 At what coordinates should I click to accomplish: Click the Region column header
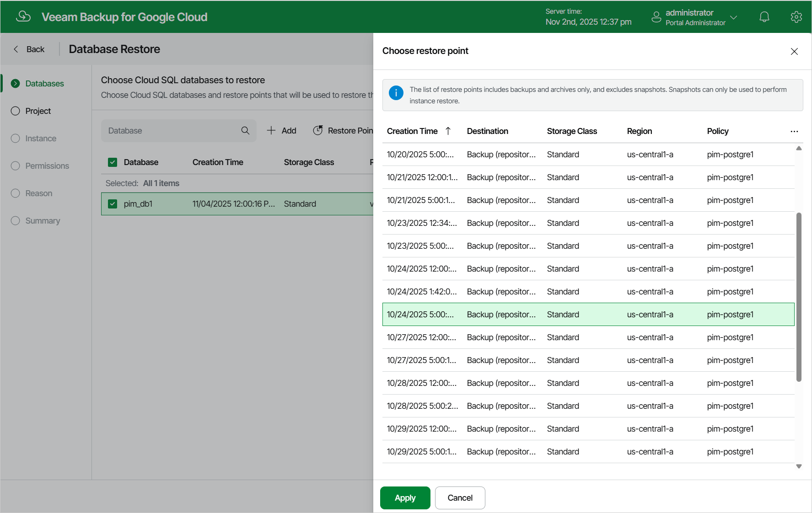640,131
